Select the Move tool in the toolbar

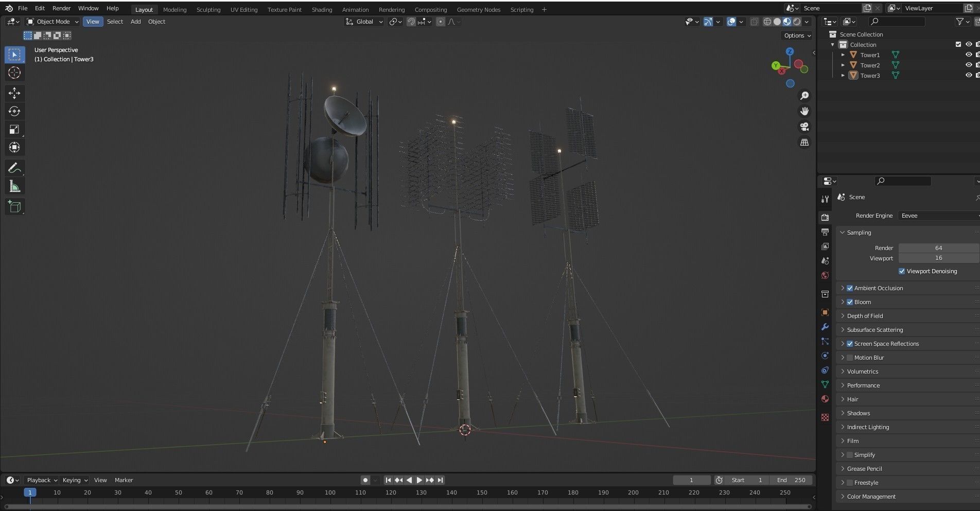pyautogui.click(x=14, y=93)
